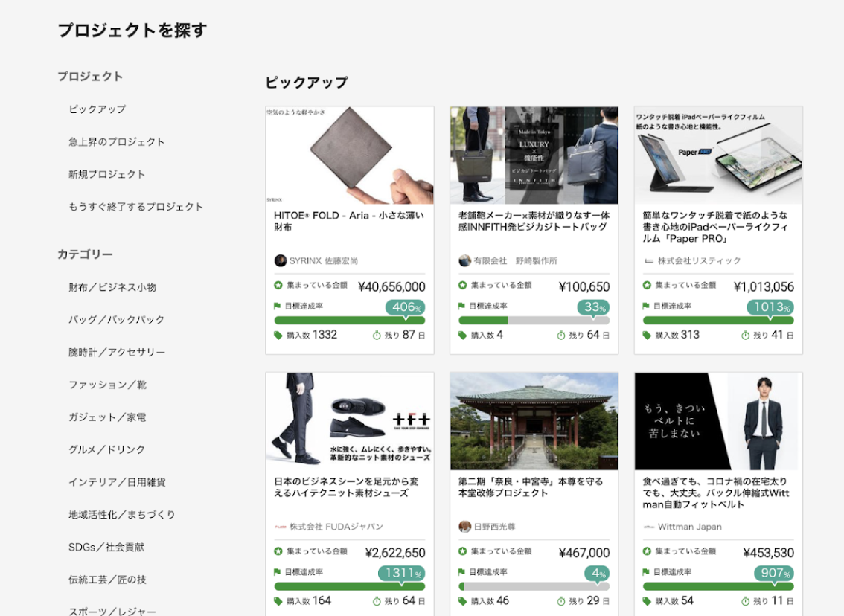Click amount icon beside ¥2,622,650
Viewport: 844px width, 616px height.
tap(278, 551)
